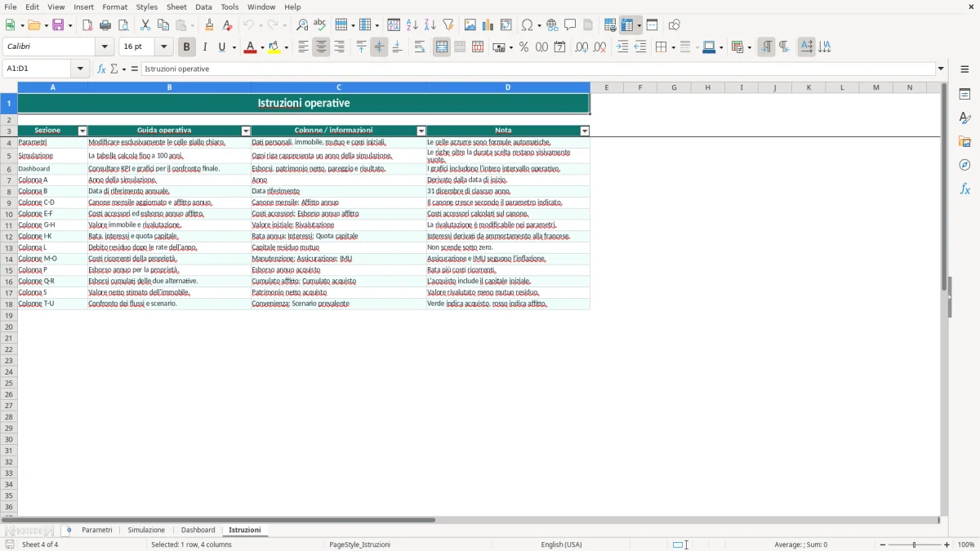Toggle Bold formatting
The height and width of the screenshot is (551, 980).
click(187, 47)
